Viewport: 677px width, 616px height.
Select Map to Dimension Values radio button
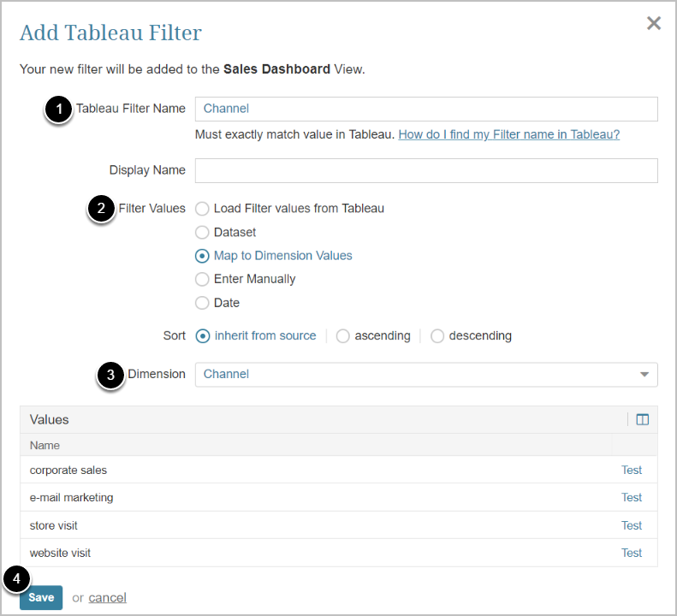pos(202,256)
